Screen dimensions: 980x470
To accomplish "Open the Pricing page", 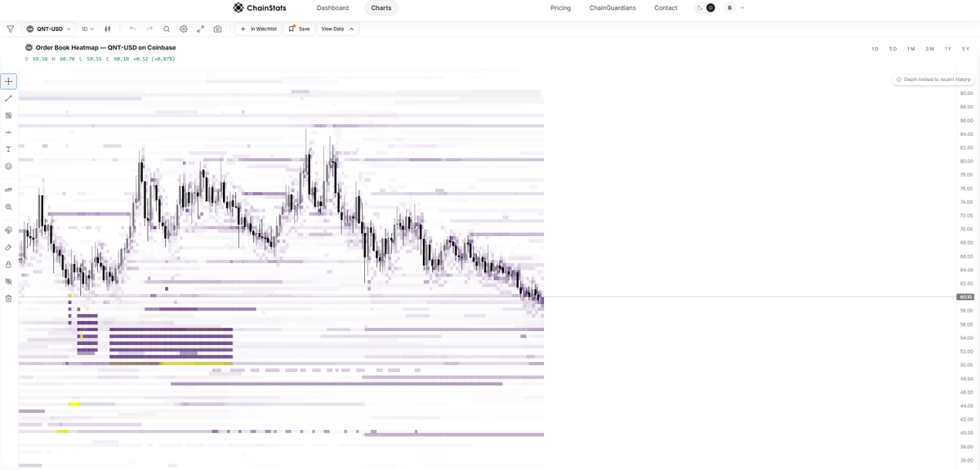I will pos(561,8).
